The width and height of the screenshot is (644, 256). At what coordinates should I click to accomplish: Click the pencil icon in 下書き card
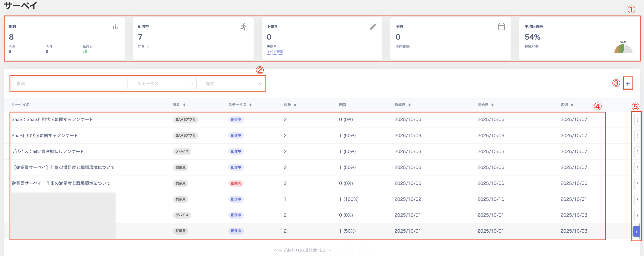[x=373, y=27]
